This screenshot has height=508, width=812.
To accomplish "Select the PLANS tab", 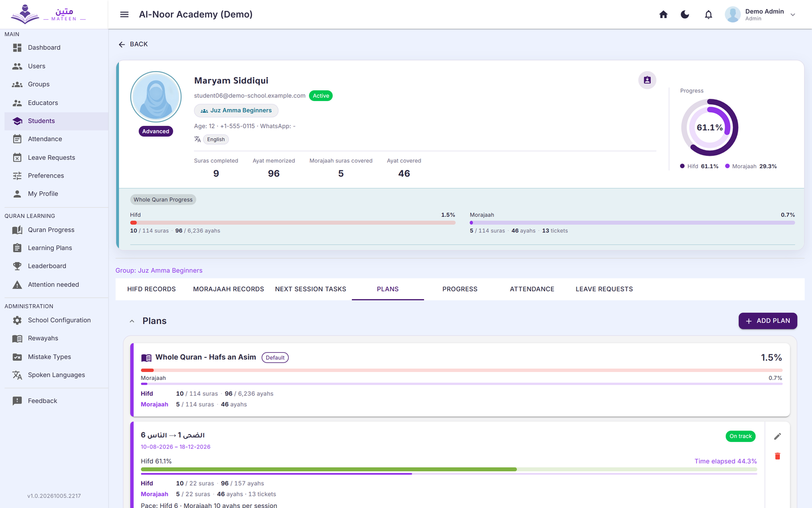I will [x=388, y=289].
